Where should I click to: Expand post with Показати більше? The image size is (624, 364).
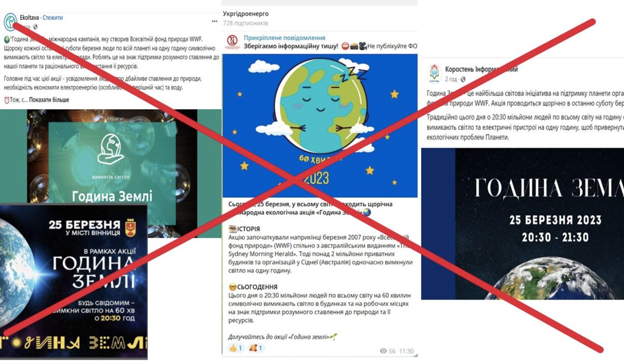[49, 100]
